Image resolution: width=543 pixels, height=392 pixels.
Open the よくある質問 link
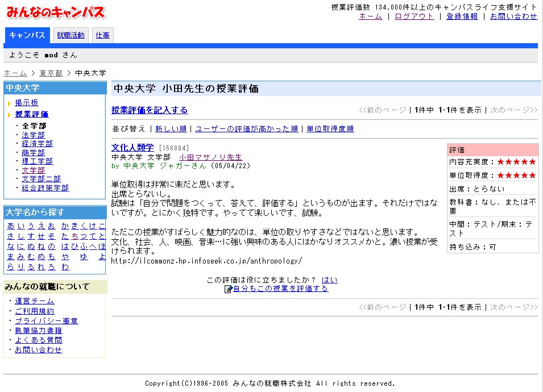click(39, 340)
